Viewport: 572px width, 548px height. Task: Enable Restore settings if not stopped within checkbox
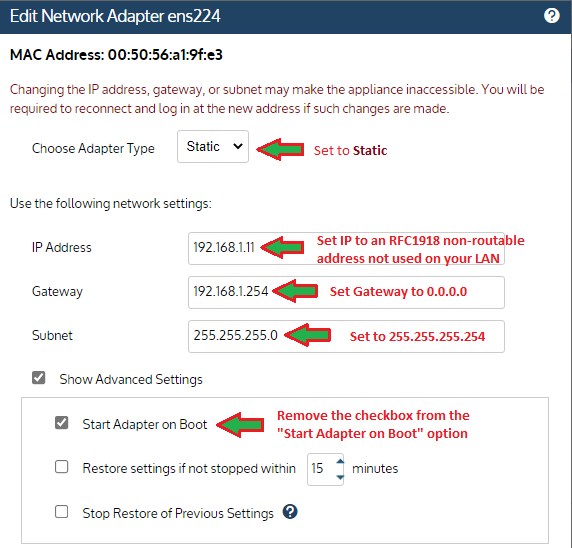(61, 467)
